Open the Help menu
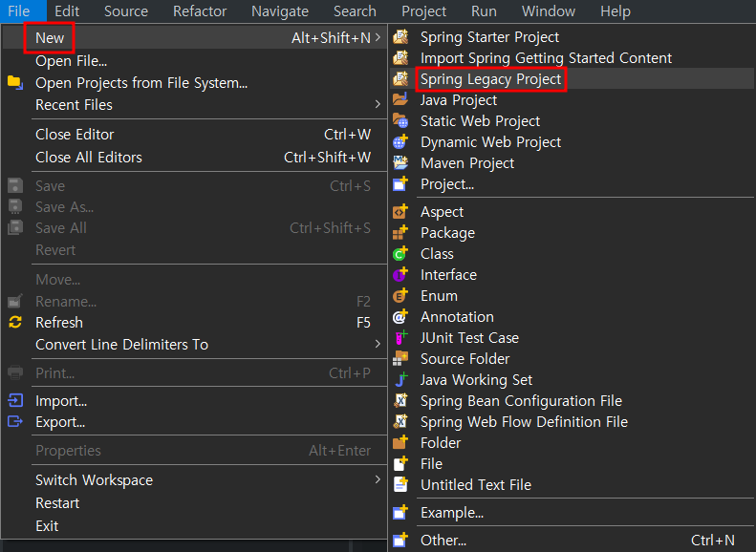This screenshot has width=756, height=552. [x=616, y=11]
